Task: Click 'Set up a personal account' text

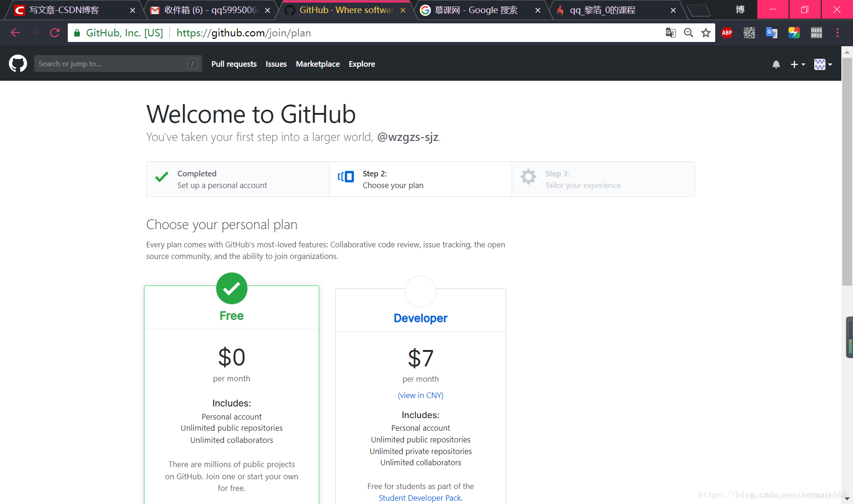Action: (x=222, y=185)
